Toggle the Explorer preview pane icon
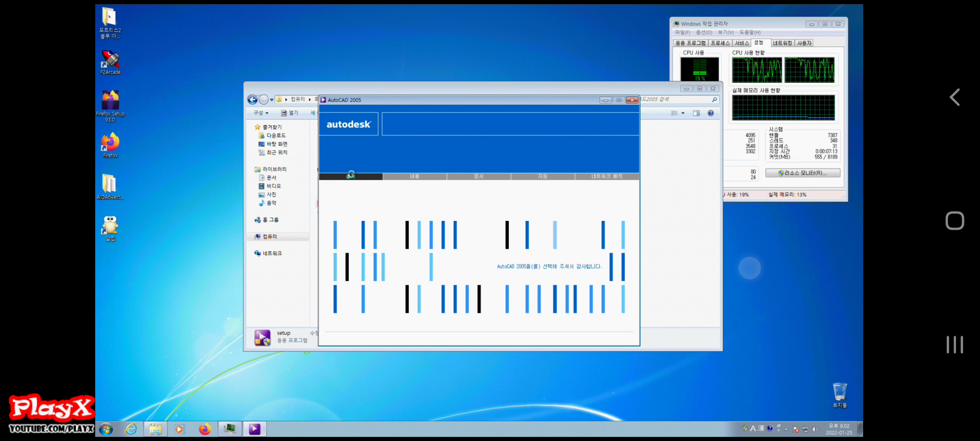The width and height of the screenshot is (980, 441). [x=696, y=113]
